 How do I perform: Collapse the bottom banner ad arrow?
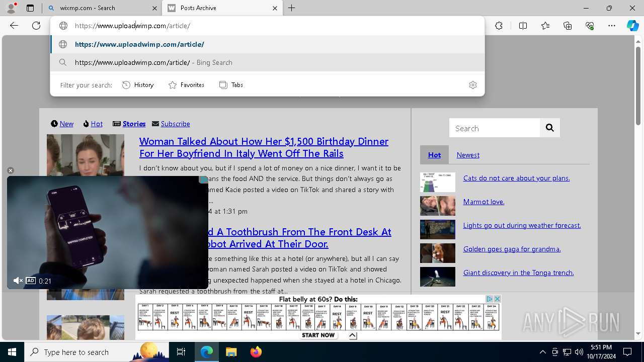(x=353, y=335)
